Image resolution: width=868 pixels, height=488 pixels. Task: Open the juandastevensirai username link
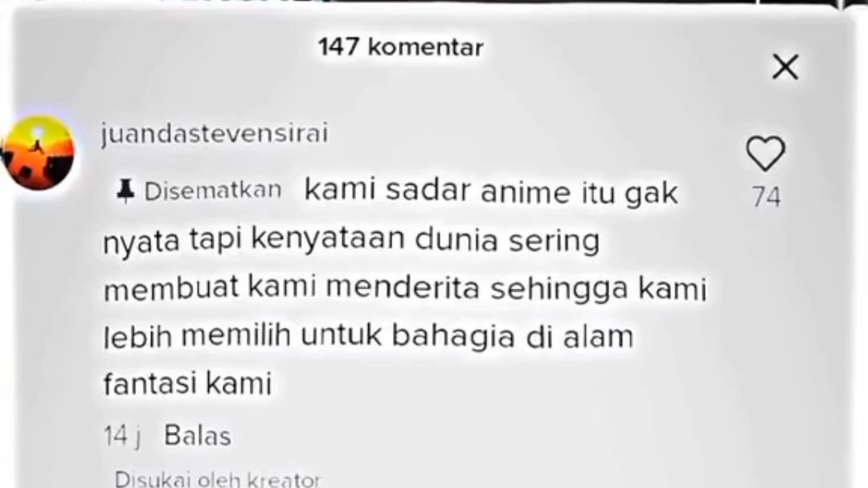click(x=215, y=133)
